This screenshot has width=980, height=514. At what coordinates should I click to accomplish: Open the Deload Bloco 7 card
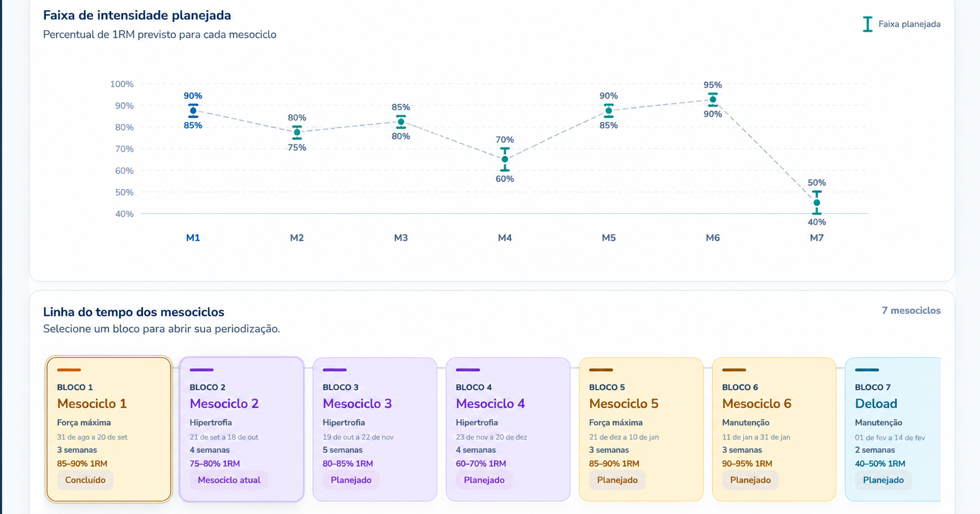(893, 429)
